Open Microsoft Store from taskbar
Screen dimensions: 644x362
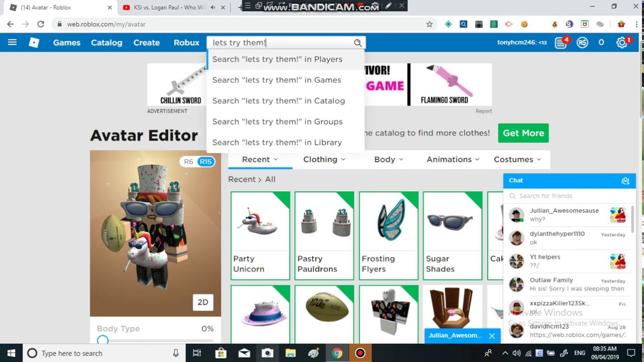pos(220,353)
